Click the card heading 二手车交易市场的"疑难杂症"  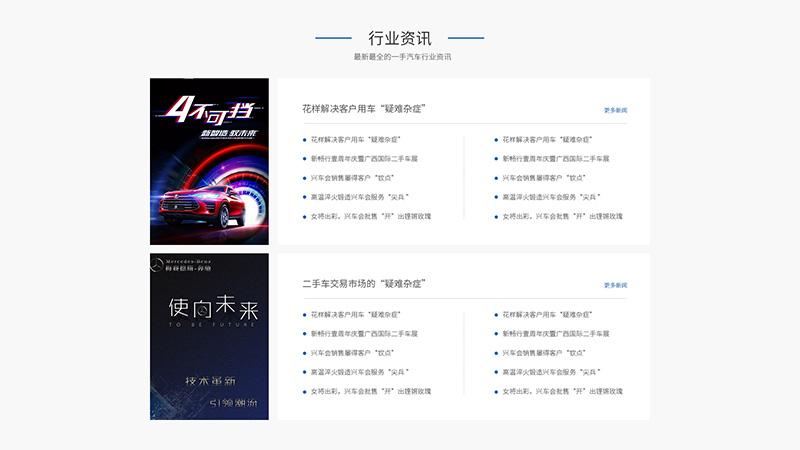364,284
